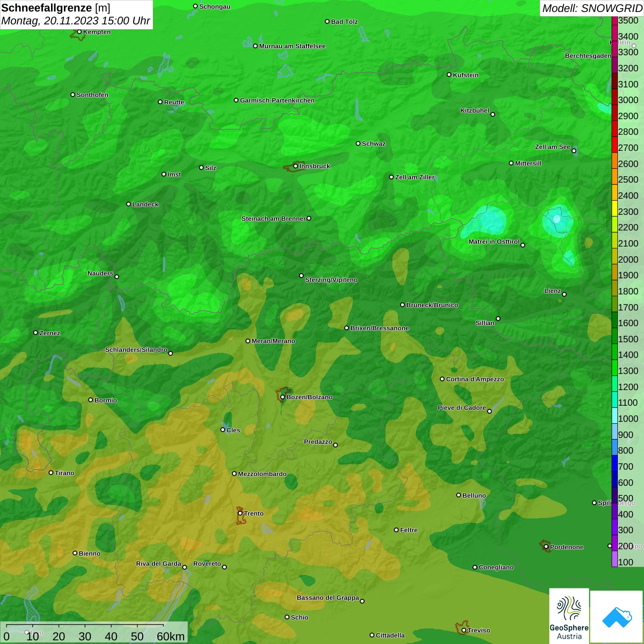Click the Sonthofen location dot

point(73,95)
